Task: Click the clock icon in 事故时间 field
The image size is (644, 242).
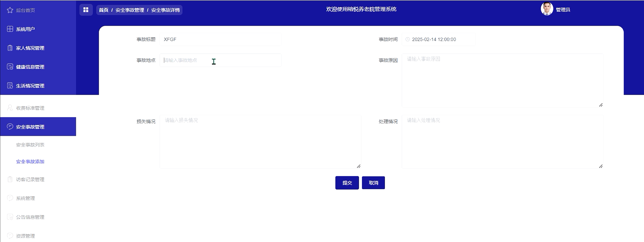Action: tap(408, 39)
